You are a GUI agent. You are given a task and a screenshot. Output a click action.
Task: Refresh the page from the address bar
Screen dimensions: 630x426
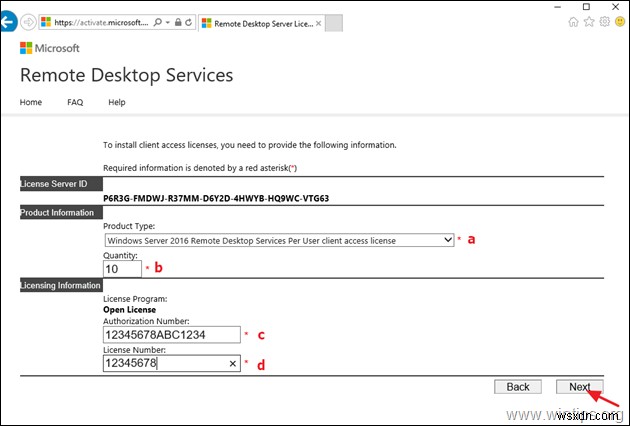187,21
